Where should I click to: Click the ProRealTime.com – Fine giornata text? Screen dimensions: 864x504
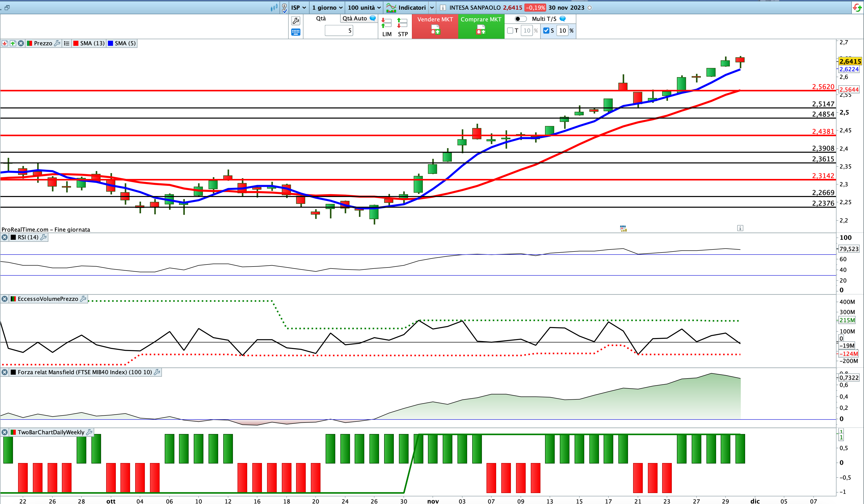(x=46, y=230)
